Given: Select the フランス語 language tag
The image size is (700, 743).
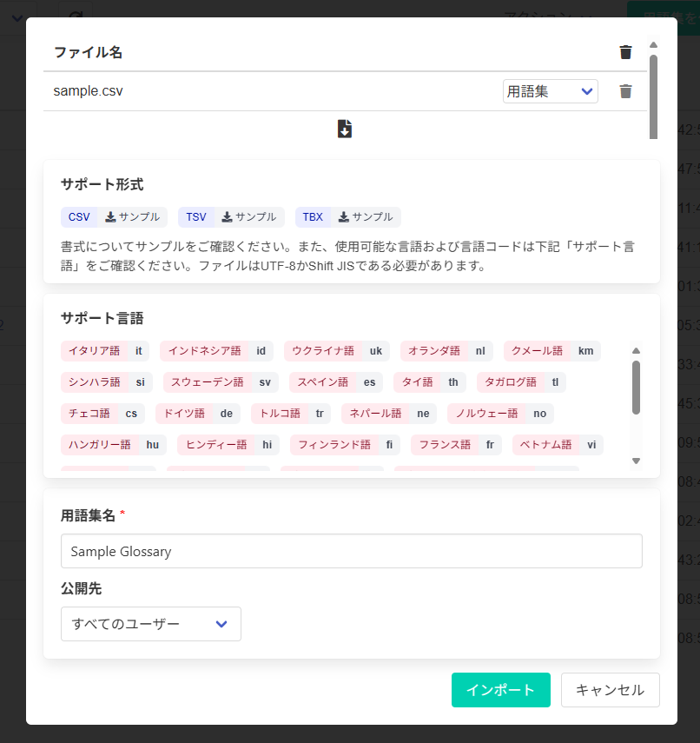Looking at the screenshot, I should coord(445,445).
